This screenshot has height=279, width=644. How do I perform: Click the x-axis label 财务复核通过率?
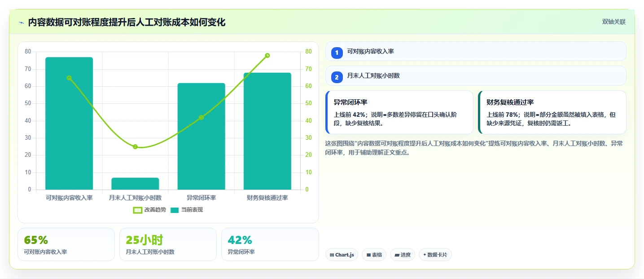coord(267,198)
